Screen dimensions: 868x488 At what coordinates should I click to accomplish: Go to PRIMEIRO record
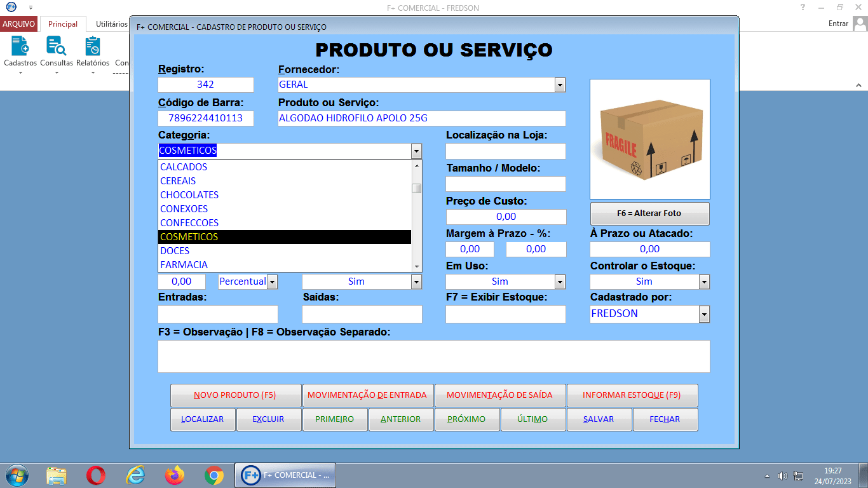click(335, 419)
